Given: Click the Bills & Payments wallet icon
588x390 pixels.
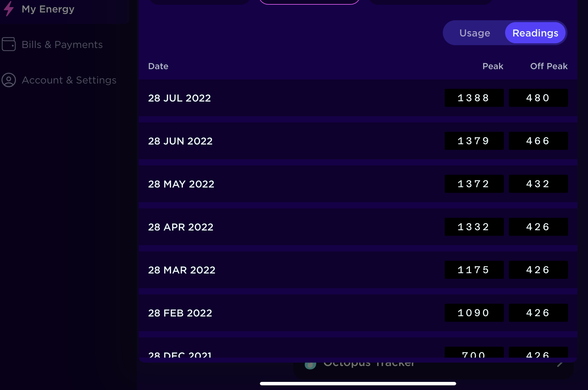Looking at the screenshot, I should click(9, 44).
